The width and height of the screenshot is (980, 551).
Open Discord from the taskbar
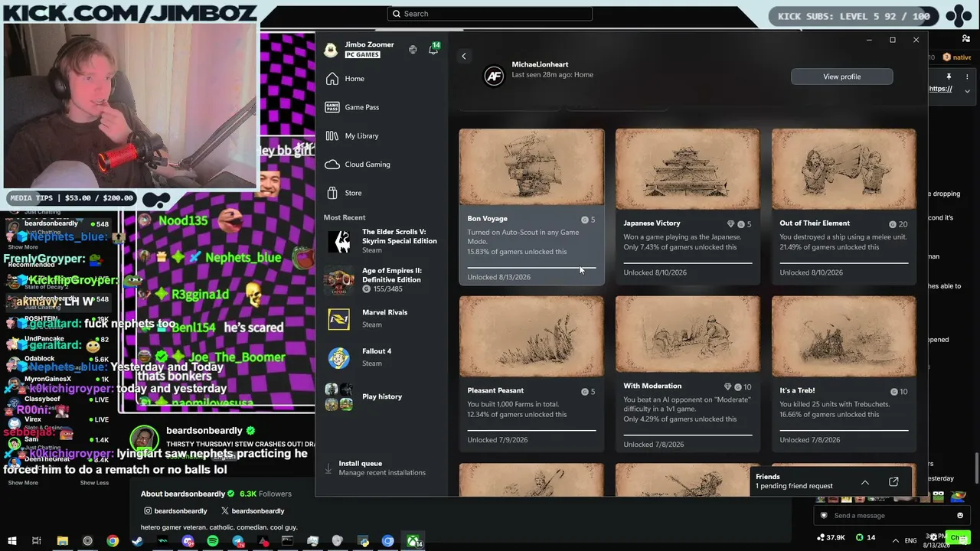(188, 541)
